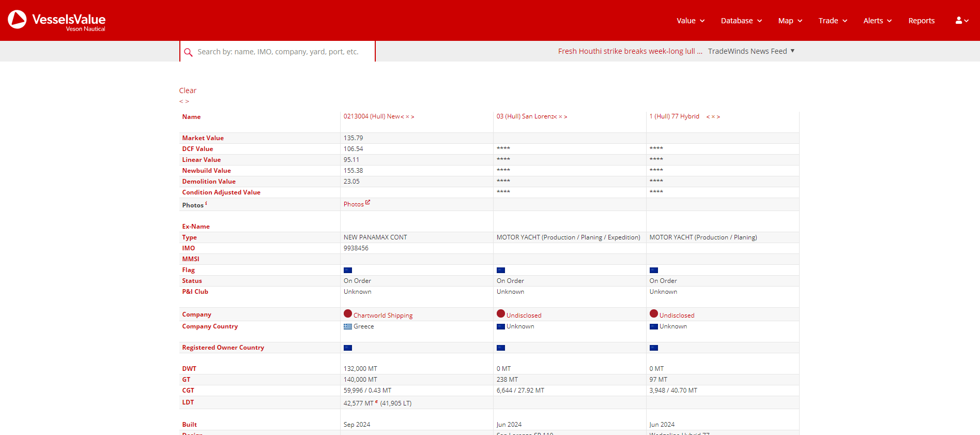Image resolution: width=980 pixels, height=435 pixels.
Task: Move 77 Hybrid column left with < arrow
Action: [x=708, y=117]
